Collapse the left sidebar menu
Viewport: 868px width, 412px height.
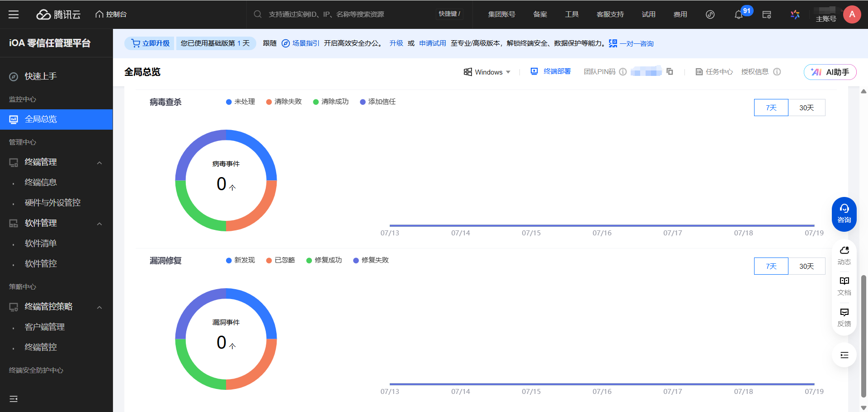click(x=14, y=399)
